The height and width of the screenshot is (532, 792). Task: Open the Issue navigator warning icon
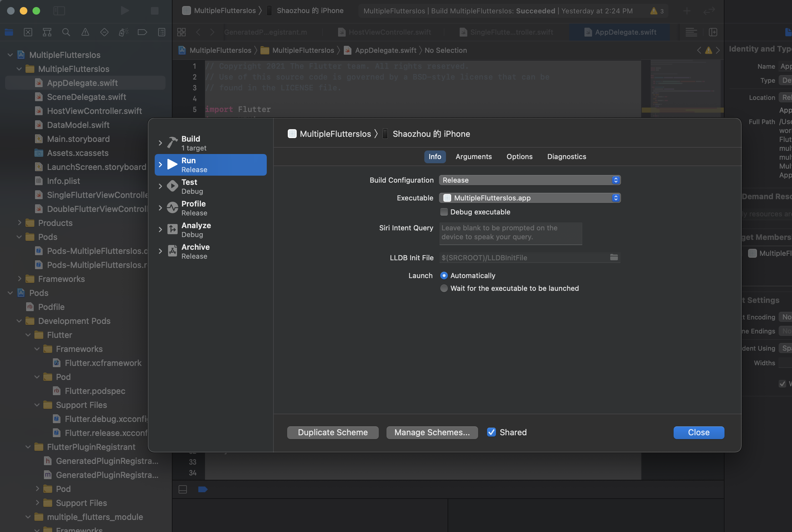point(85,32)
